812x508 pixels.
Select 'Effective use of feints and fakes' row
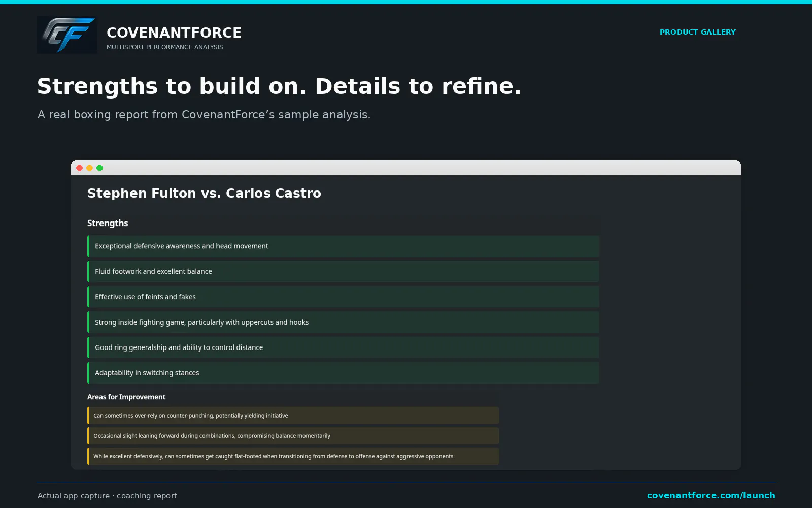[x=343, y=297]
